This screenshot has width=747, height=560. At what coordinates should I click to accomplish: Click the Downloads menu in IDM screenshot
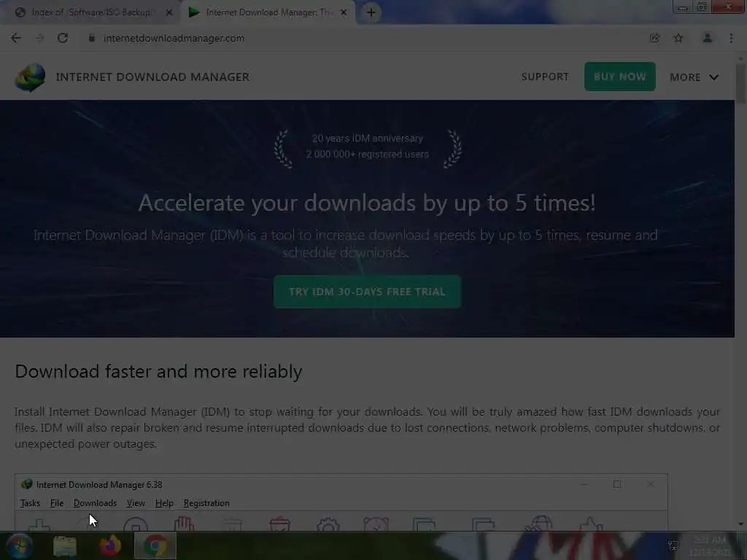[x=95, y=503]
